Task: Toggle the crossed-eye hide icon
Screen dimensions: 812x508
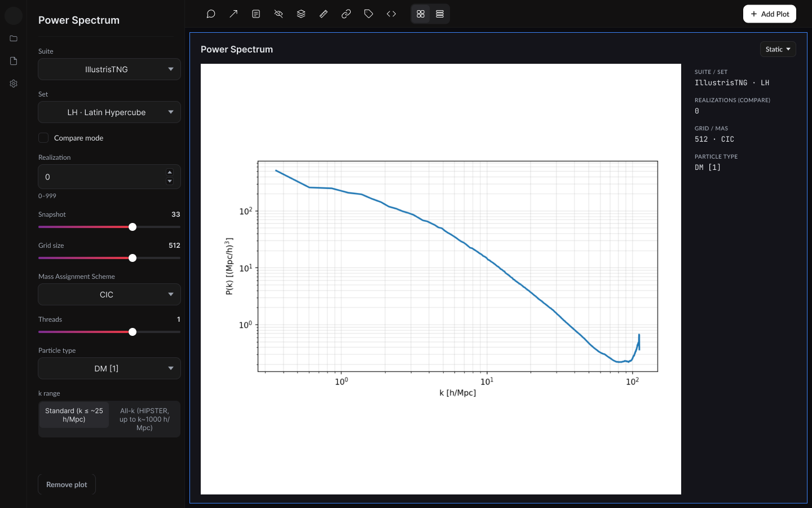Action: pyautogui.click(x=279, y=14)
